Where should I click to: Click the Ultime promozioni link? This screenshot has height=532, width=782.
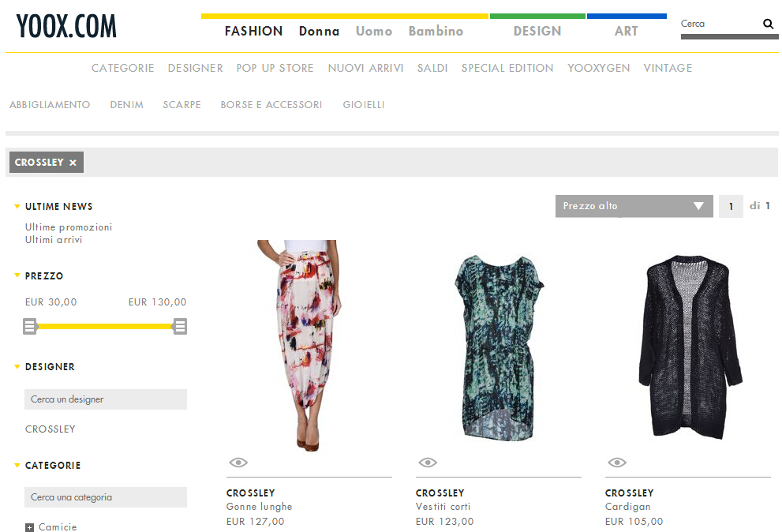pos(69,227)
